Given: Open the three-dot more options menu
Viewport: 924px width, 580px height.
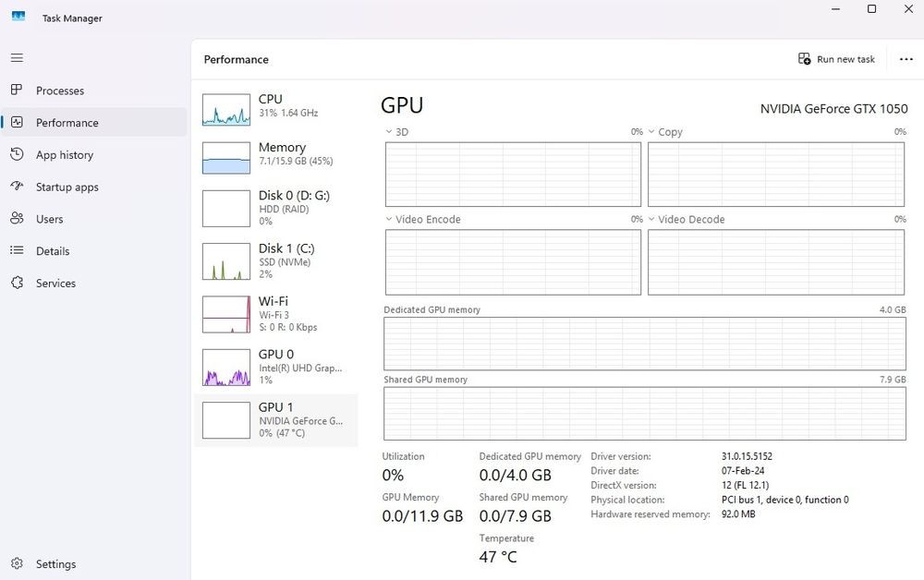Looking at the screenshot, I should click(x=906, y=59).
